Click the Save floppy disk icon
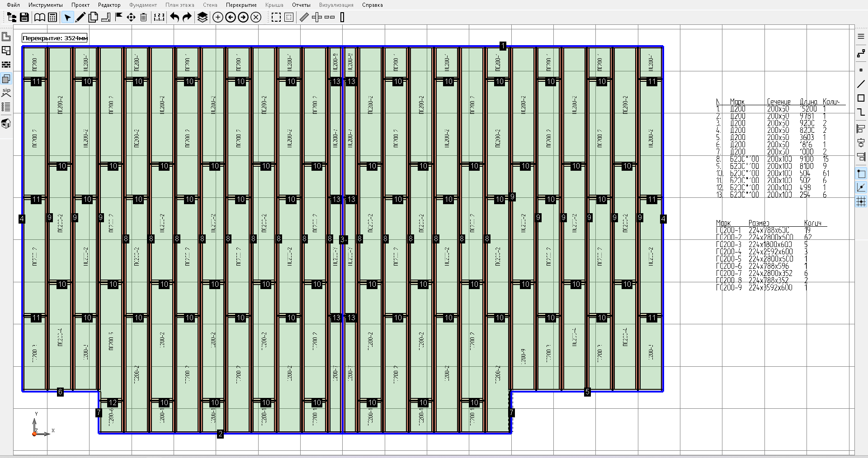This screenshot has width=868, height=458. [x=24, y=18]
